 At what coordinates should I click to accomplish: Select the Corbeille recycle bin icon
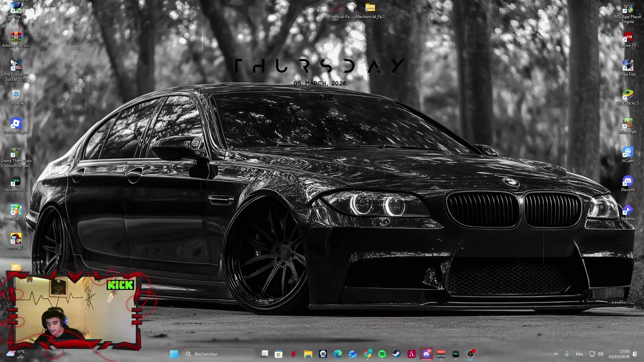(x=16, y=97)
